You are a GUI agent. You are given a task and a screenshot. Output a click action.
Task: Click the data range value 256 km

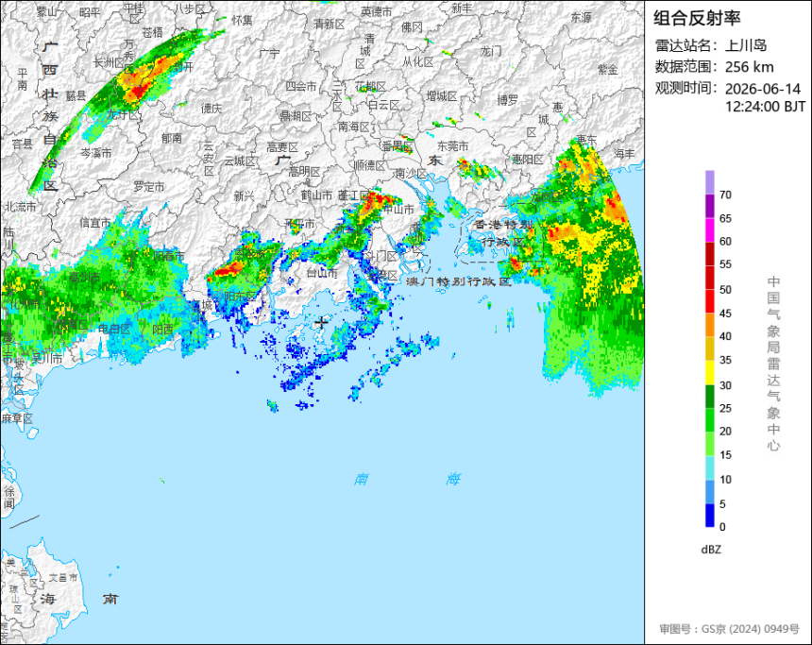coord(749,67)
